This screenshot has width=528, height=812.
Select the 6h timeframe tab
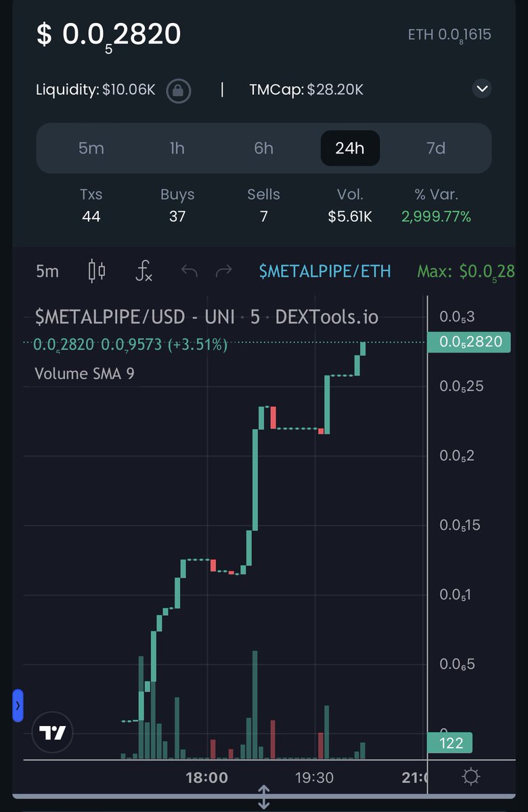(263, 148)
